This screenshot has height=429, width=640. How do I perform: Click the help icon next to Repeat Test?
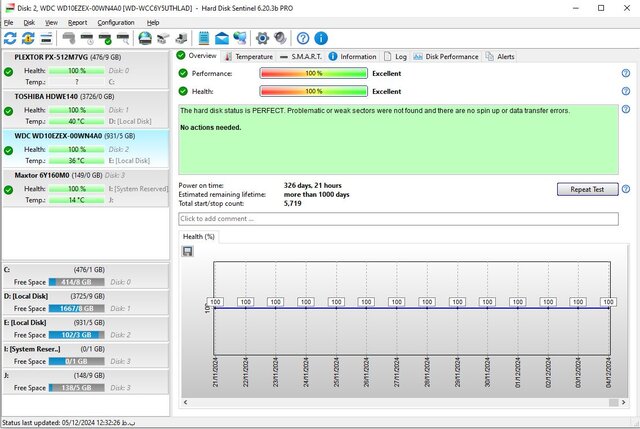tap(625, 189)
